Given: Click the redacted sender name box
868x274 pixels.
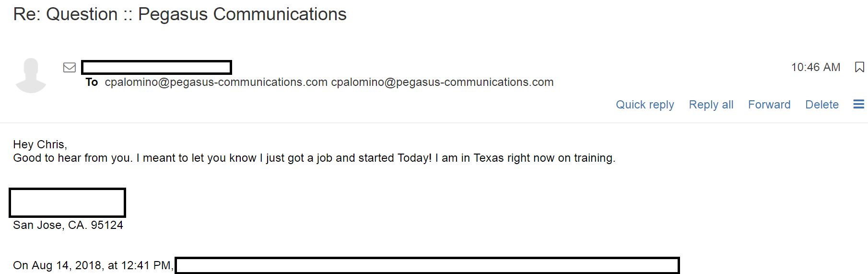Looking at the screenshot, I should (156, 67).
